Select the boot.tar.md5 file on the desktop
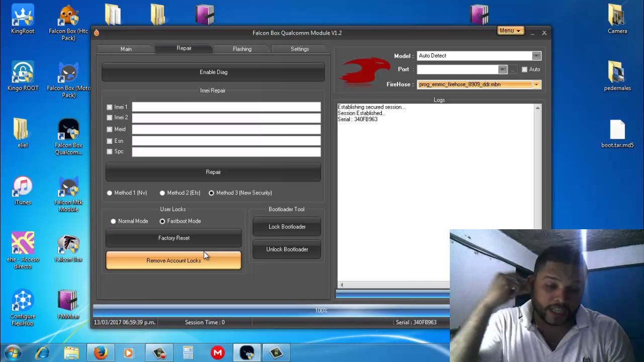 coord(617,134)
